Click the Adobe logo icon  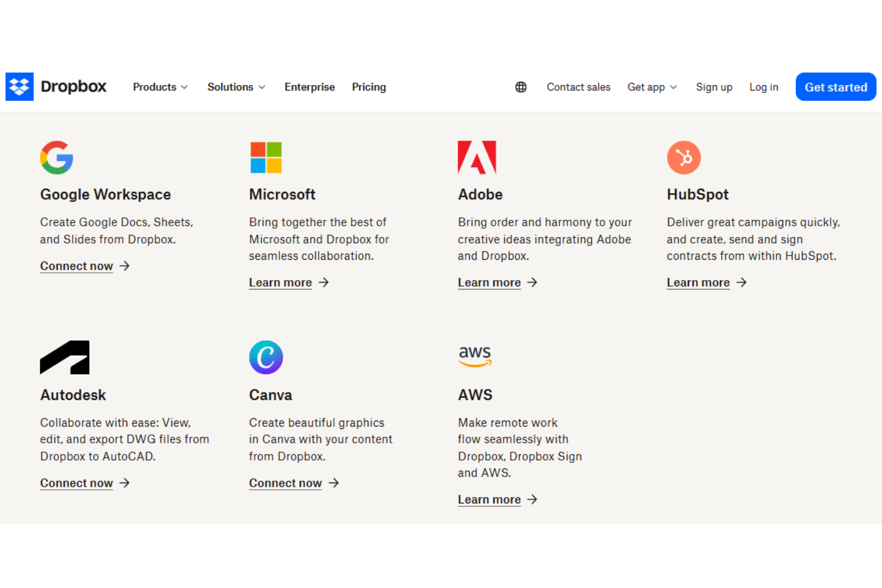click(477, 157)
